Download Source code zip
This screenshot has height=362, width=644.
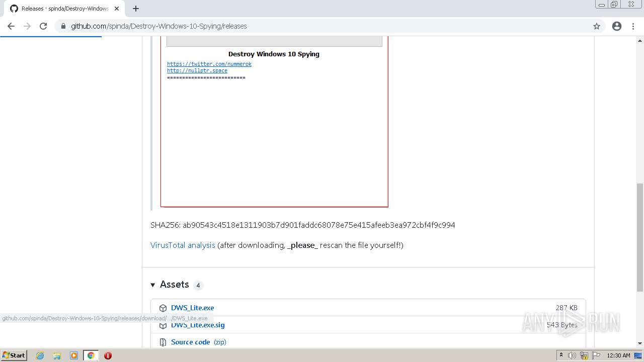[x=199, y=342]
